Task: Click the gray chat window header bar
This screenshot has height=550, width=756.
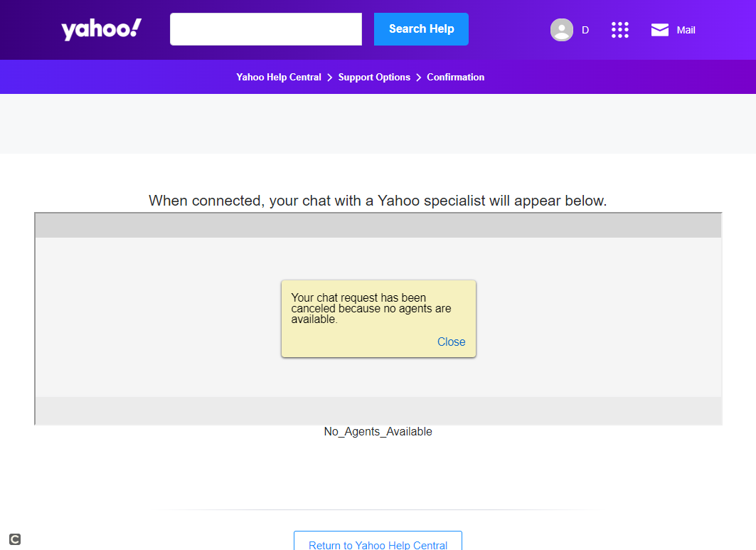Action: pos(378,226)
